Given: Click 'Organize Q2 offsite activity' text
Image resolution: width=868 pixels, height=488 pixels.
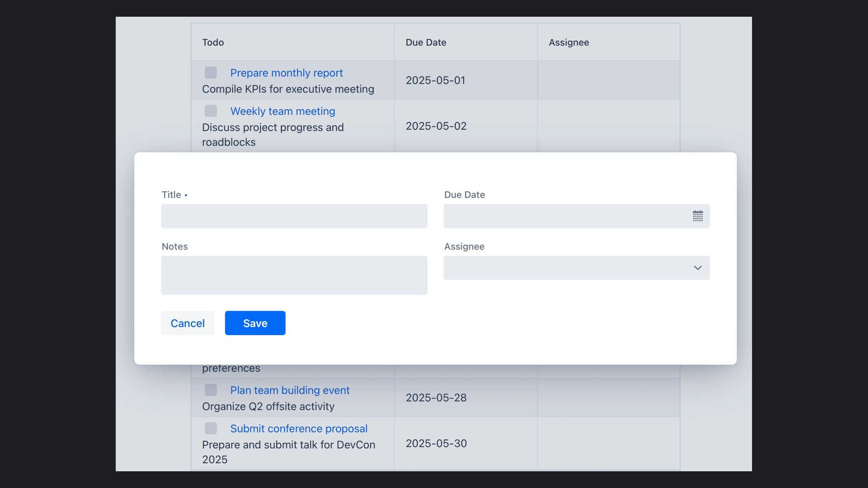Looking at the screenshot, I should tap(268, 406).
